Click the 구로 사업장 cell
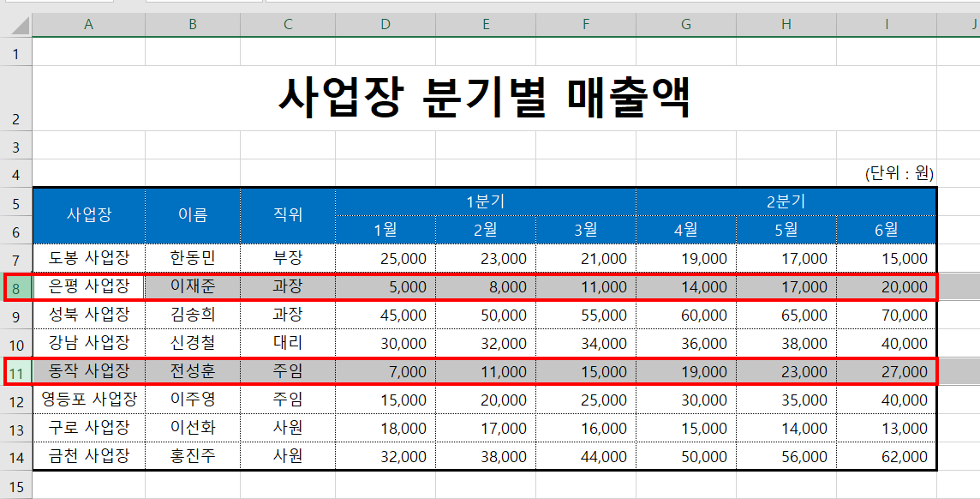 (89, 428)
